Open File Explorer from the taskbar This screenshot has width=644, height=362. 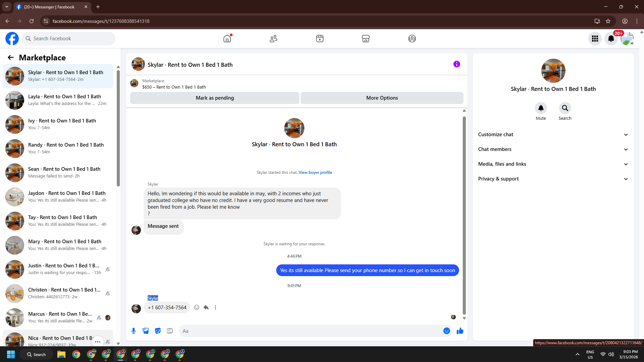tap(61, 354)
